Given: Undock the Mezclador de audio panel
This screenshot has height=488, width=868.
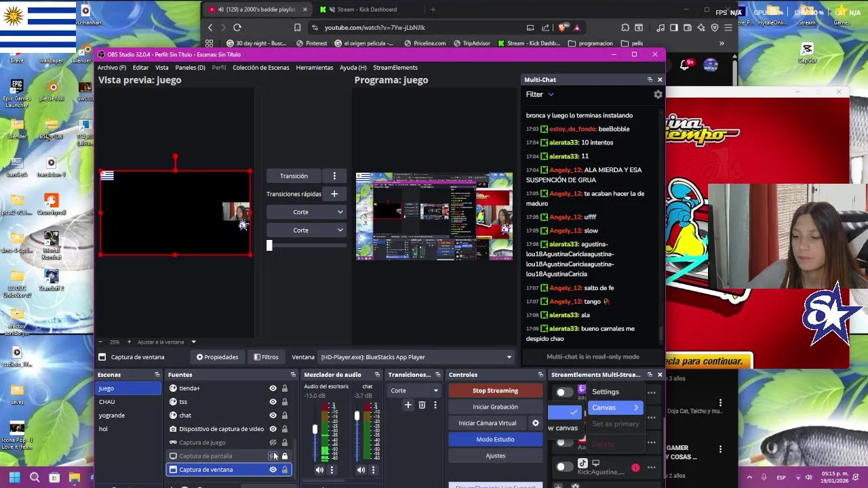Looking at the screenshot, I should point(378,375).
